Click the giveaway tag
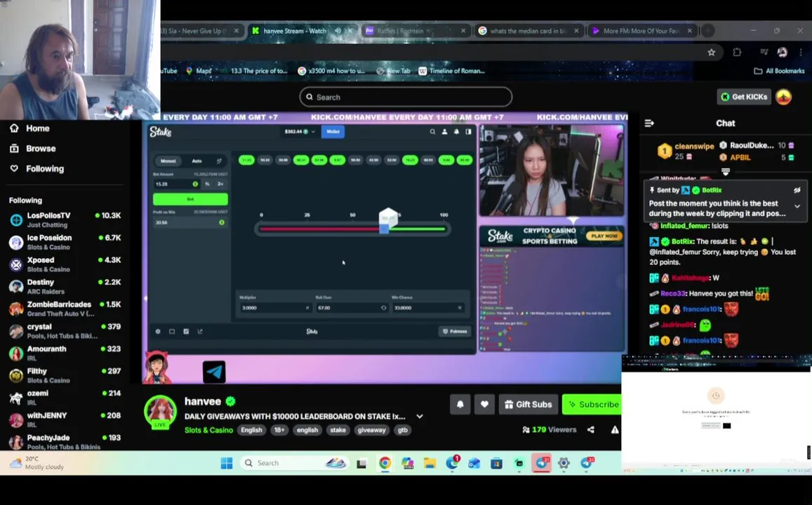Viewport: 812px width, 505px height. (372, 430)
